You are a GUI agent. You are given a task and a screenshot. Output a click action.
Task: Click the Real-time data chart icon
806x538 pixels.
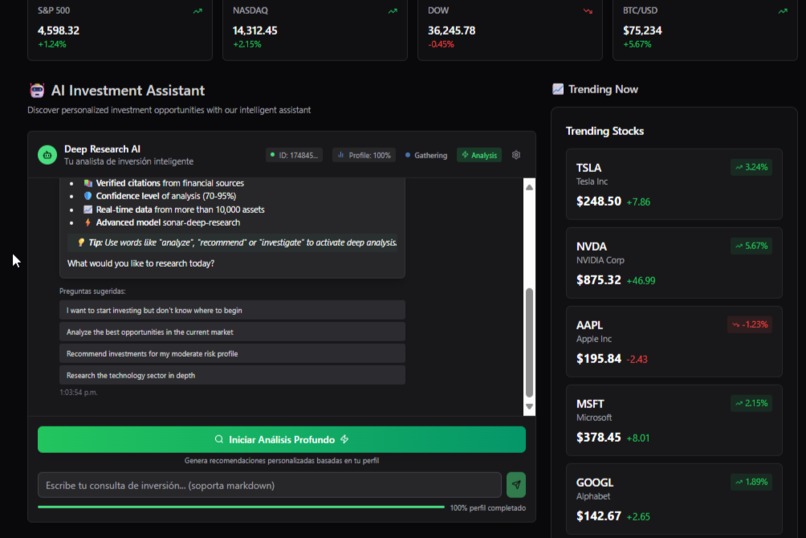point(88,209)
